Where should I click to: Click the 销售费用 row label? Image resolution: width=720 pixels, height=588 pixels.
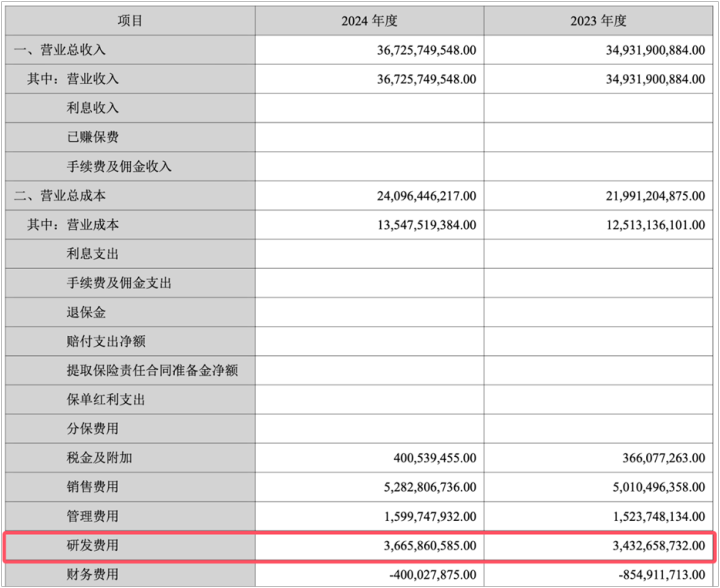93,487
